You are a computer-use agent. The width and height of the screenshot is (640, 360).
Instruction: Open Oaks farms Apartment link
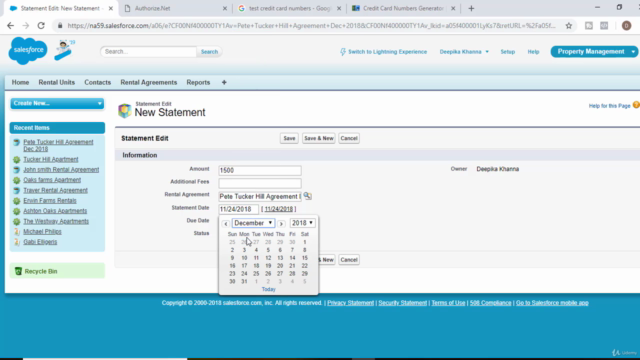[52, 180]
